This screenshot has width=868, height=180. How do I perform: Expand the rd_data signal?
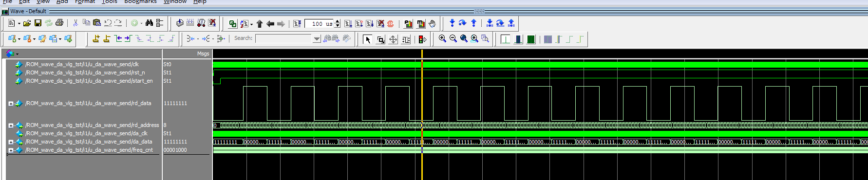pyautogui.click(x=11, y=103)
